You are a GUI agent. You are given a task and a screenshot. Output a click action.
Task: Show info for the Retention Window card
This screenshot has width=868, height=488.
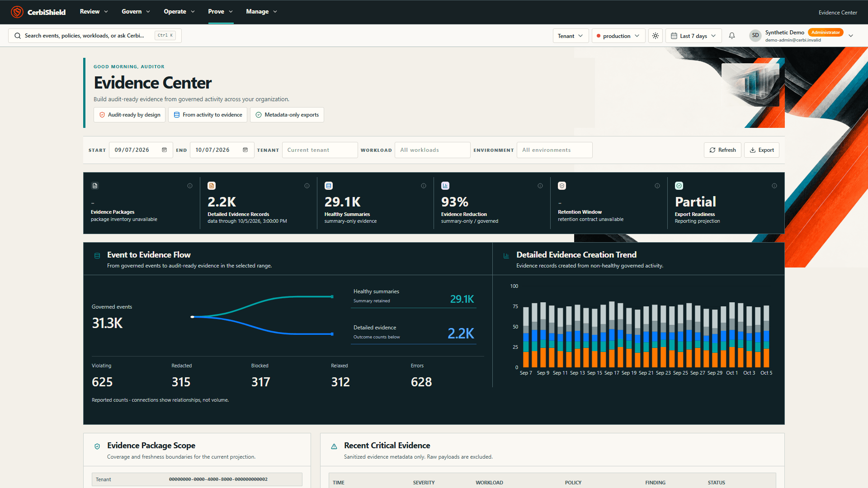[x=657, y=186]
